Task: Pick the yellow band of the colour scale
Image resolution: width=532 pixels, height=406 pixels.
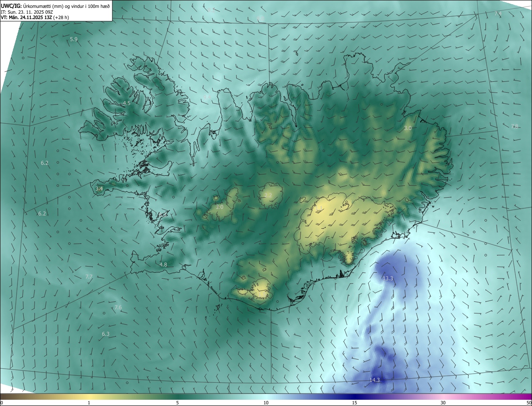Action: [89, 396]
